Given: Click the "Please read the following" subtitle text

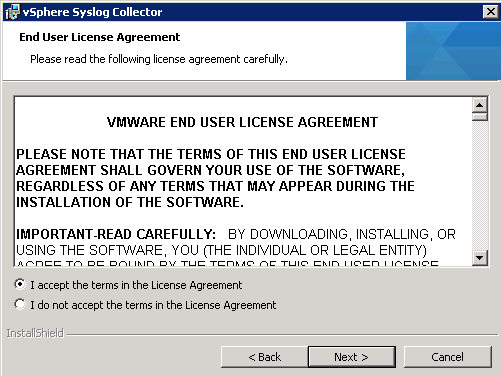Looking at the screenshot, I should point(159,59).
